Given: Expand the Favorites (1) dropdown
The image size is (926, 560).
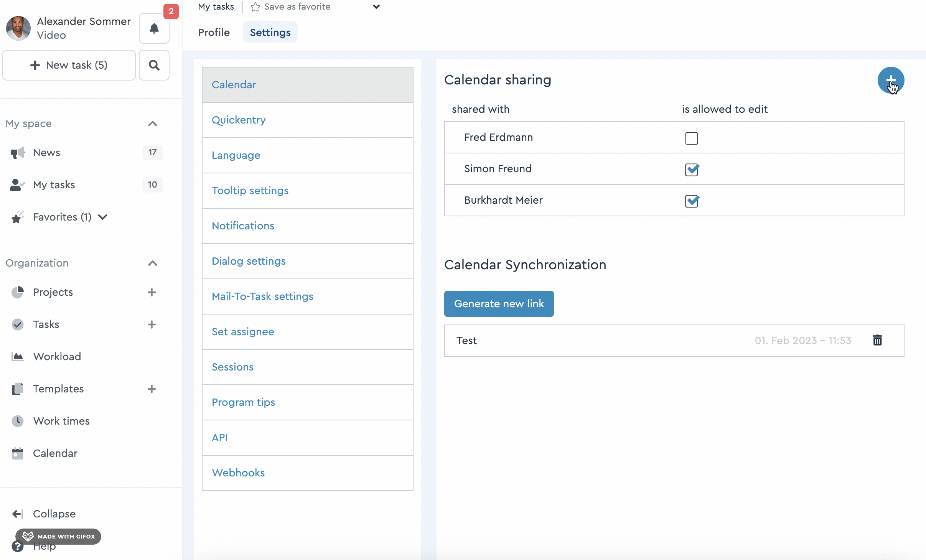Looking at the screenshot, I should pyautogui.click(x=102, y=217).
